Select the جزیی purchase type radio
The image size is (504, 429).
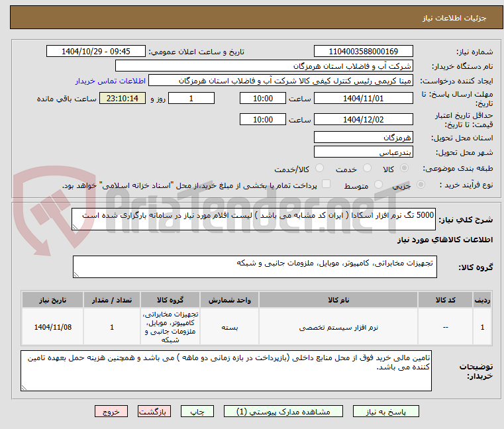click(421, 185)
